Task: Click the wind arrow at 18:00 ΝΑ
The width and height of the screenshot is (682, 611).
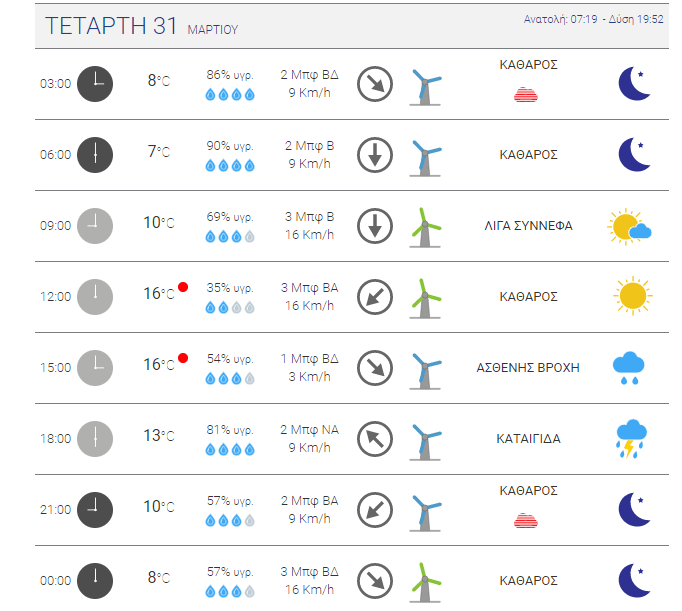Action: pyautogui.click(x=375, y=439)
